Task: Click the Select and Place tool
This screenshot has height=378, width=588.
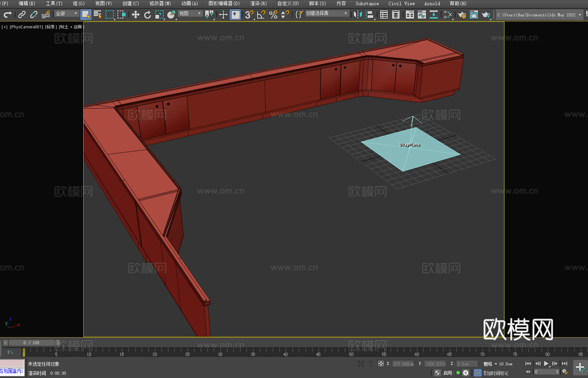Action: pyautogui.click(x=171, y=14)
